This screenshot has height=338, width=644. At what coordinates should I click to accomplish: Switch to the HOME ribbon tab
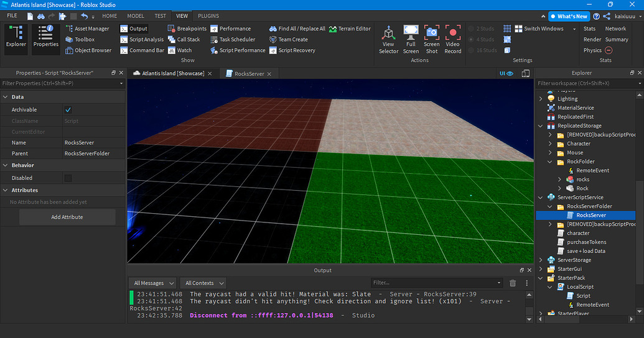tap(110, 16)
